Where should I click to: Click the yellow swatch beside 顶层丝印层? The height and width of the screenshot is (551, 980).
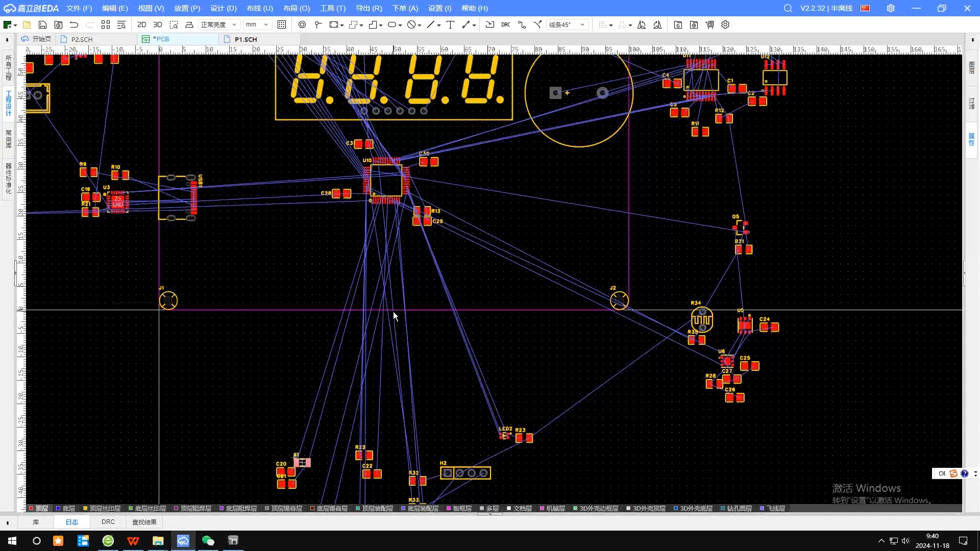coord(85,509)
